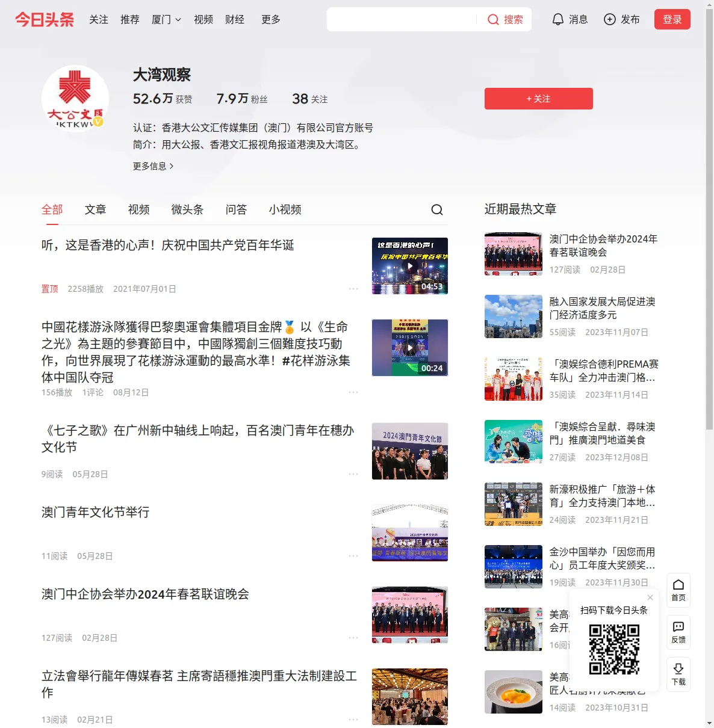Screen dimensions: 714x728
Task: Open more options for 立法會 post
Action: [353, 720]
